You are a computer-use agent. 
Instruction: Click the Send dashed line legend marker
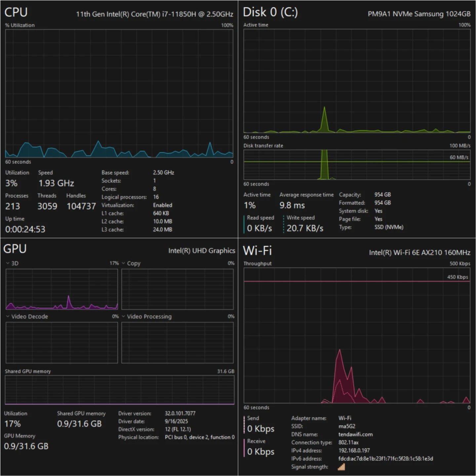coord(245,425)
